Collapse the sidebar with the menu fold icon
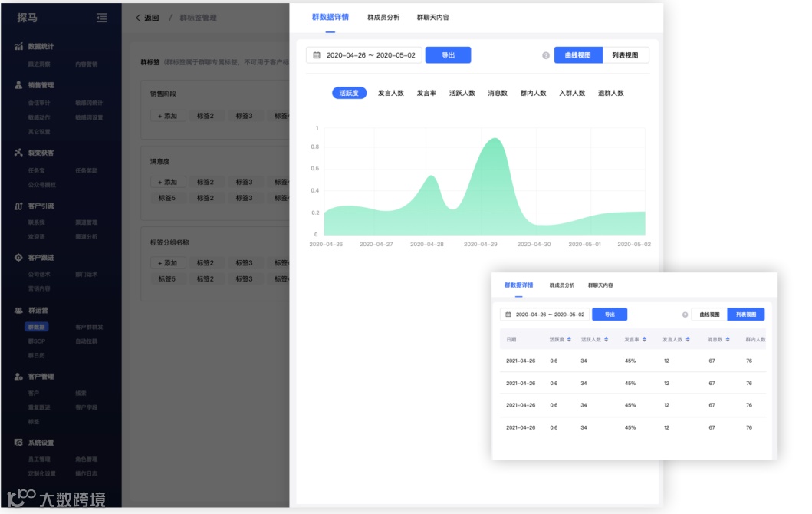The height and width of the screenshot is (514, 812). pyautogui.click(x=101, y=18)
